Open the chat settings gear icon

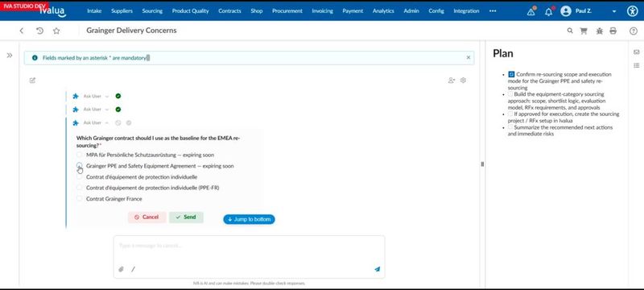[x=464, y=81]
